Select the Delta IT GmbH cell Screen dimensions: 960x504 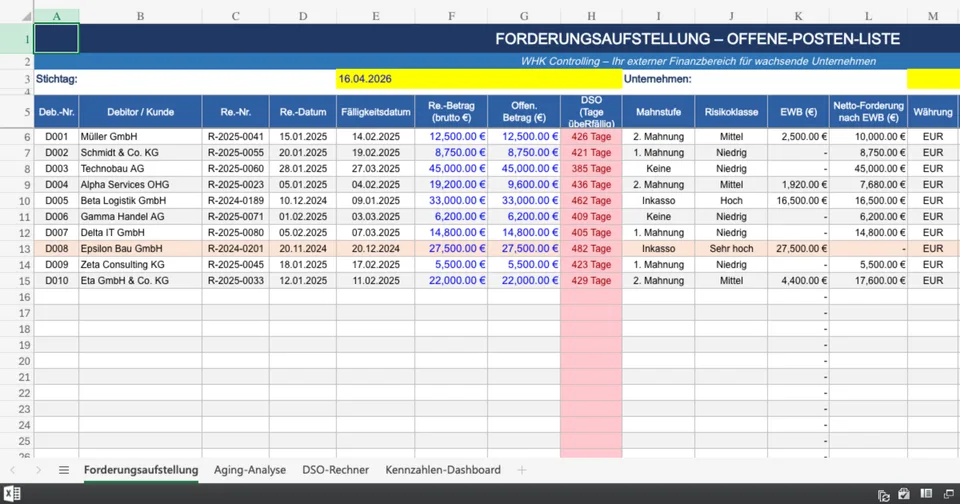140,233
